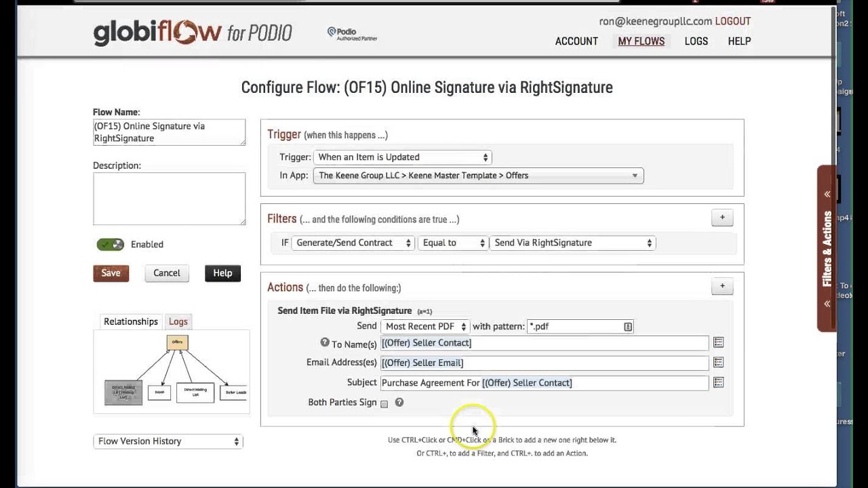
Task: Open field picker for Subject row
Action: (x=718, y=383)
